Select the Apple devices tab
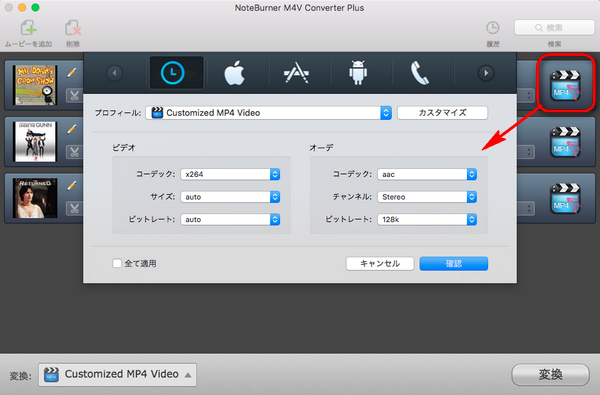The height and width of the screenshot is (395, 600). click(x=235, y=73)
